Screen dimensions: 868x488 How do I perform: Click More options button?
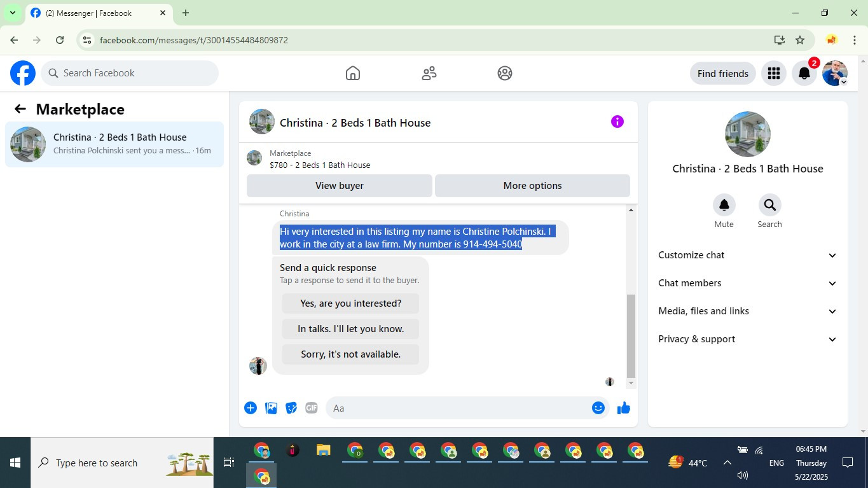pos(532,186)
